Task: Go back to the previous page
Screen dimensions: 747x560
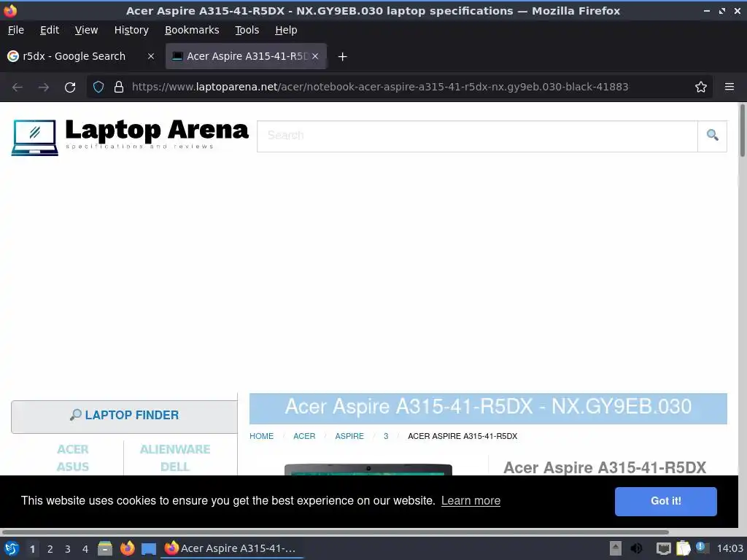Action: 18,87
